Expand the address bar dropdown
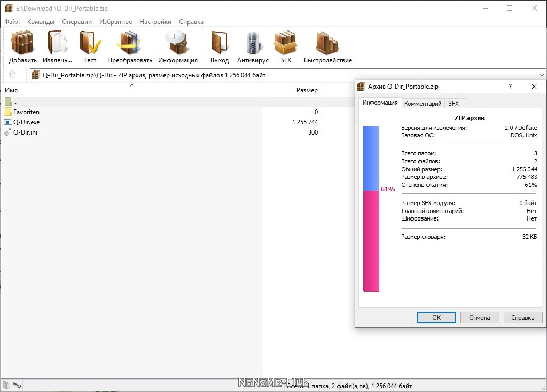The width and height of the screenshot is (547, 392). click(x=541, y=75)
